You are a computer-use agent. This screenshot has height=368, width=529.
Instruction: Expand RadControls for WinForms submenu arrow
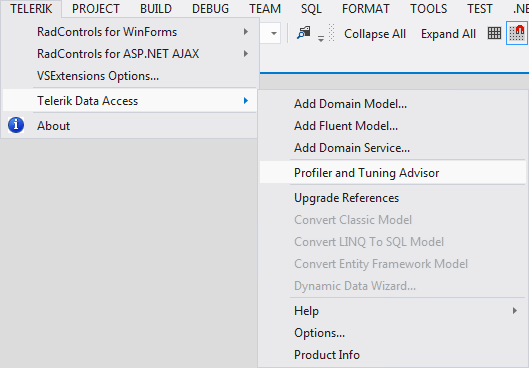(246, 32)
